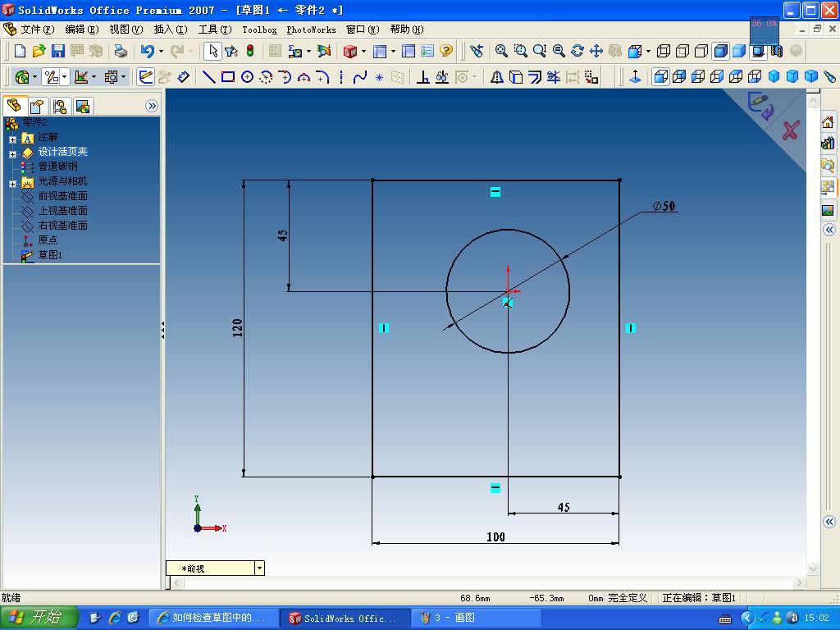Image resolution: width=840 pixels, height=630 pixels.
Task: Click the Save icon in toolbar
Action: pos(58,51)
